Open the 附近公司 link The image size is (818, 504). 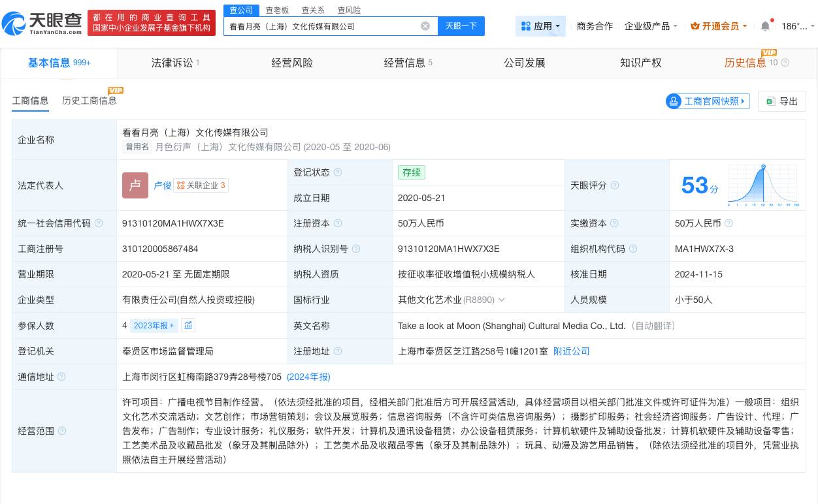(571, 351)
